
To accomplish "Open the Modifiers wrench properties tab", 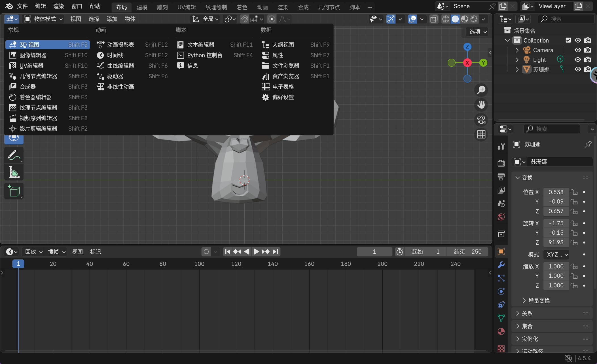I will tap(501, 265).
